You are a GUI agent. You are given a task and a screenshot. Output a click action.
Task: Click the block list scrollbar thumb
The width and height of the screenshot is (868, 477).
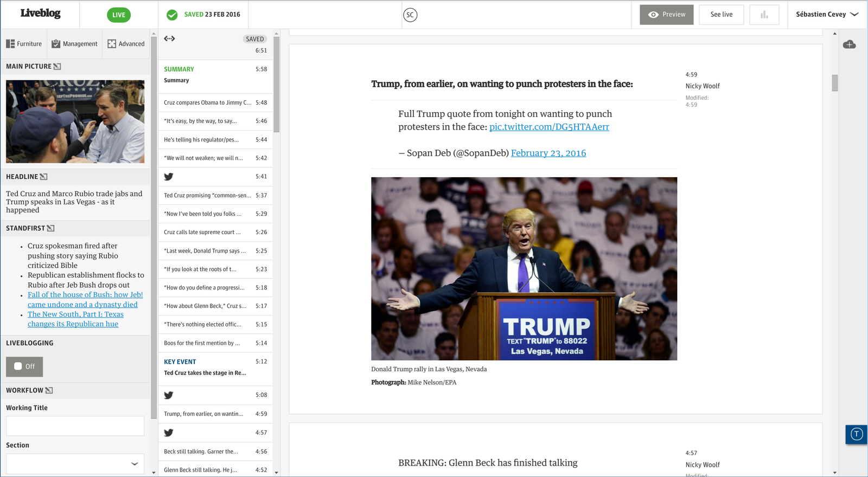[277, 84]
